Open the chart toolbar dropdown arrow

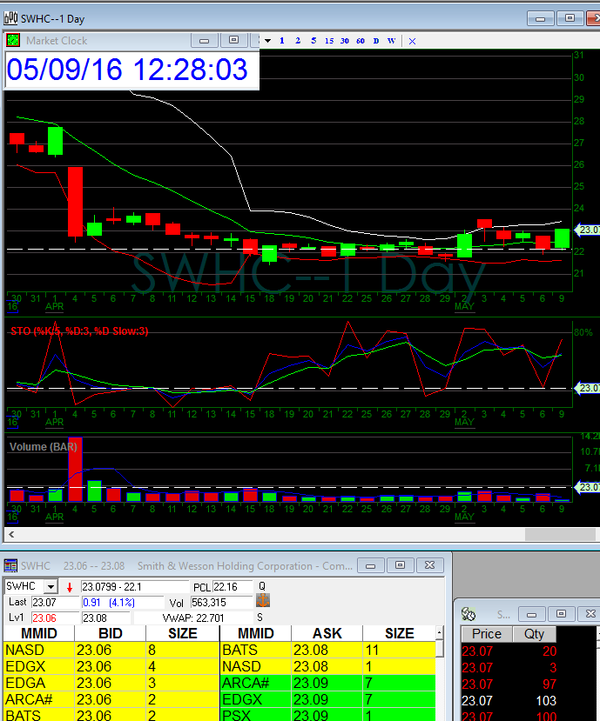[266, 40]
